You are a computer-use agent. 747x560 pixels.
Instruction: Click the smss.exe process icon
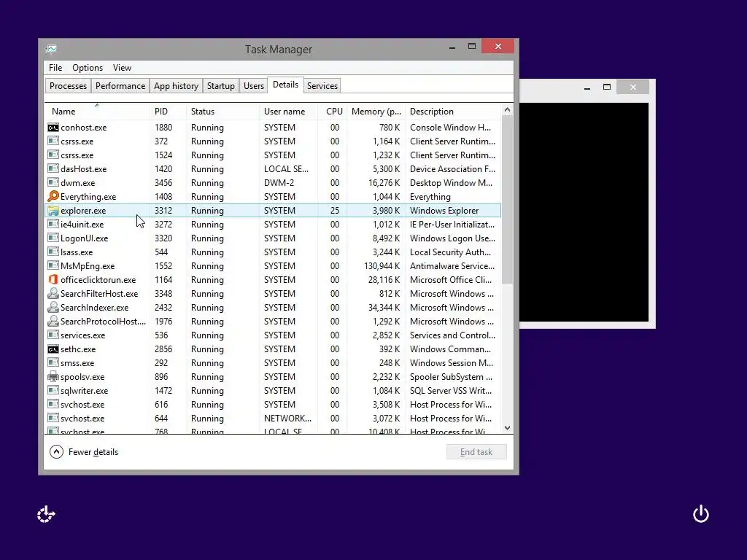point(53,363)
